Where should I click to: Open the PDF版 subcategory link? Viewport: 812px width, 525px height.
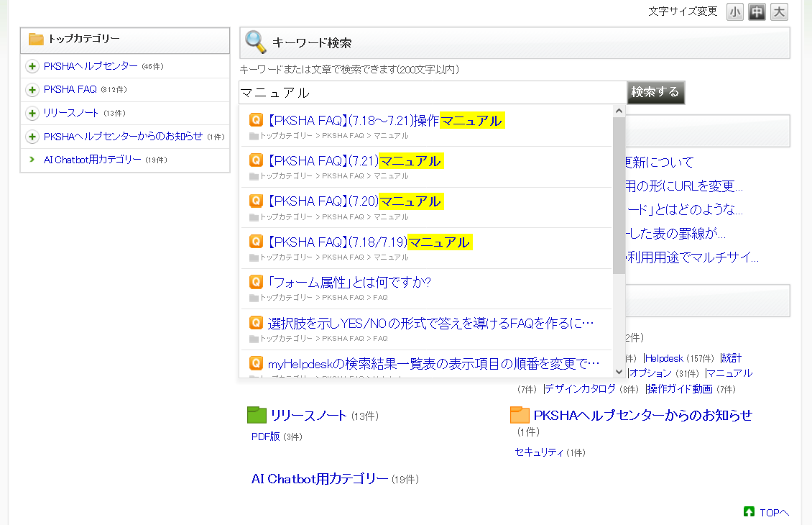click(x=265, y=437)
